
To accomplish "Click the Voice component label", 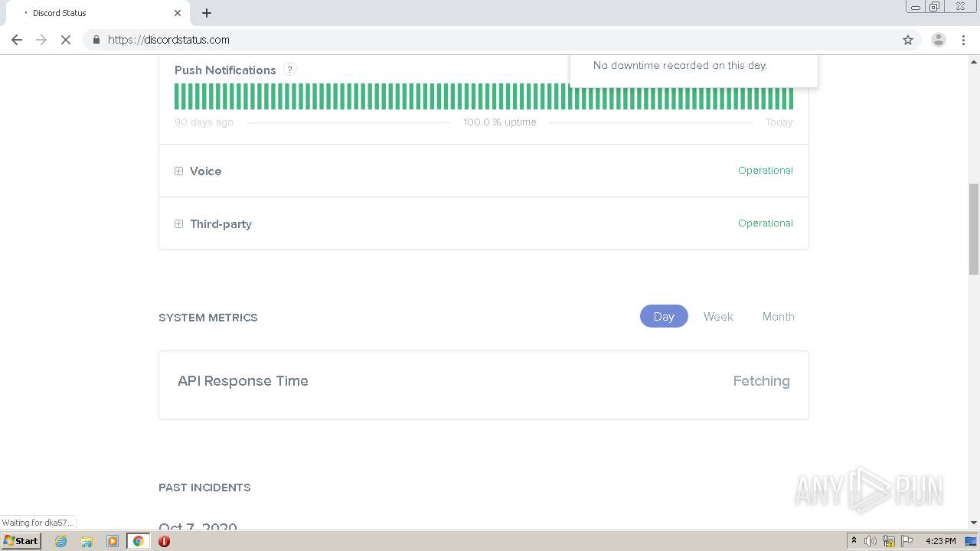I will point(205,171).
